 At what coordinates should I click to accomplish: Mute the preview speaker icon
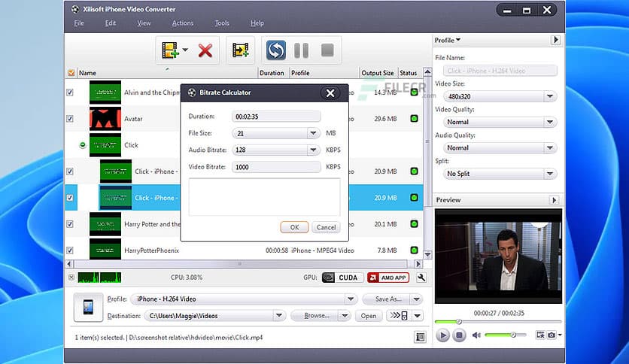476,335
